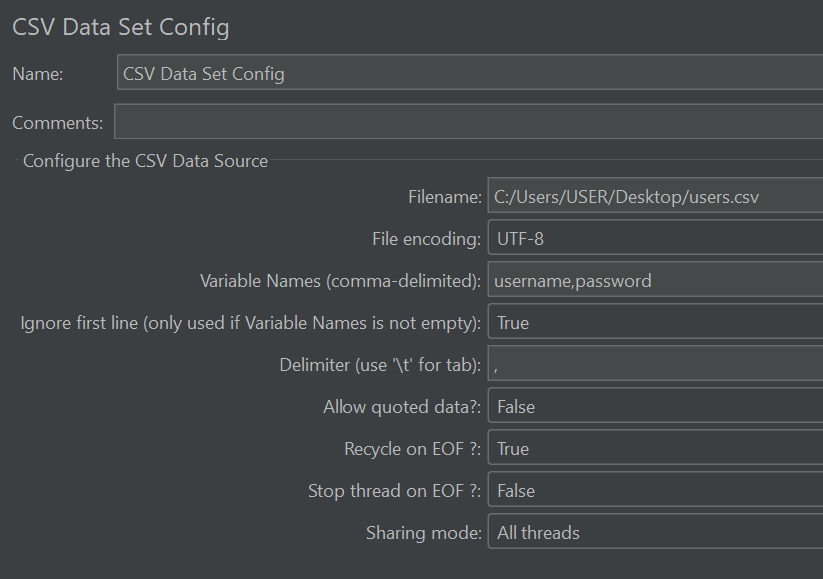Click the Delimiter (use '\t' for tab) label
The height and width of the screenshot is (579, 823).
(x=380, y=365)
